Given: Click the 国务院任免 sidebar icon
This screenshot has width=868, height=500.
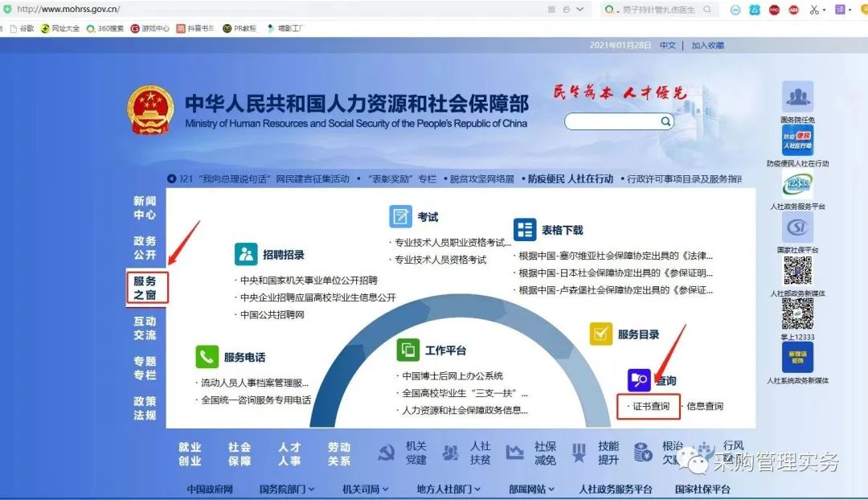Looking at the screenshot, I should pyautogui.click(x=798, y=97).
